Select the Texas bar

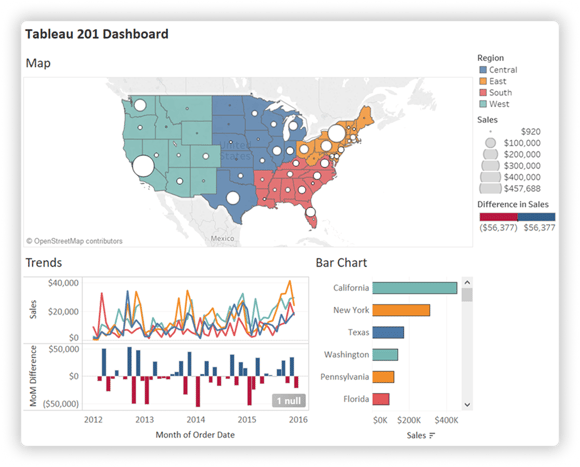388,332
